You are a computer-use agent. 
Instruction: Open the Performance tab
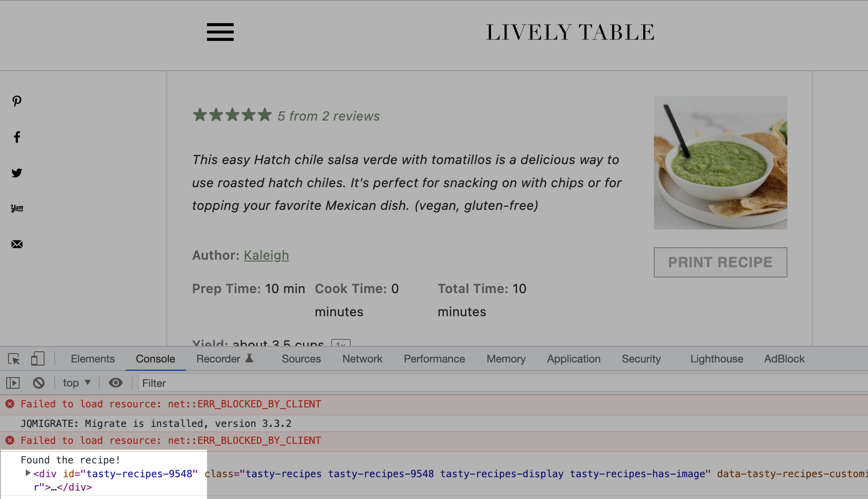tap(434, 359)
